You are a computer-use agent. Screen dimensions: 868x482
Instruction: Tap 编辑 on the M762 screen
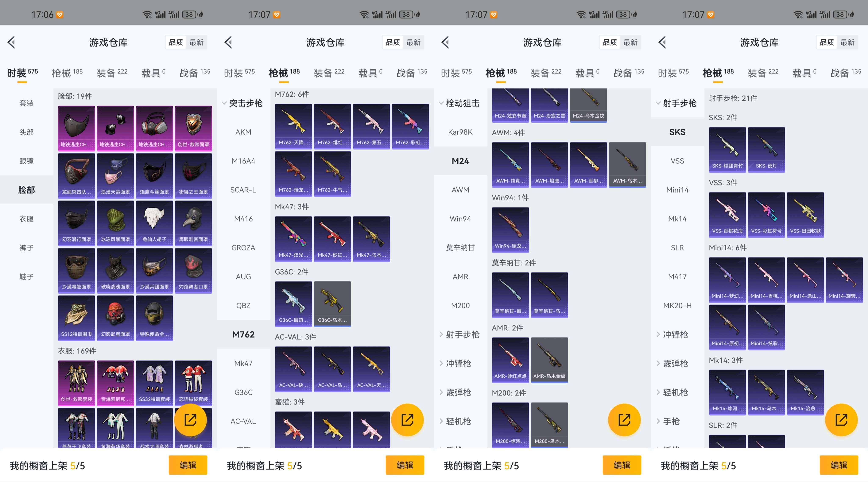(x=405, y=465)
